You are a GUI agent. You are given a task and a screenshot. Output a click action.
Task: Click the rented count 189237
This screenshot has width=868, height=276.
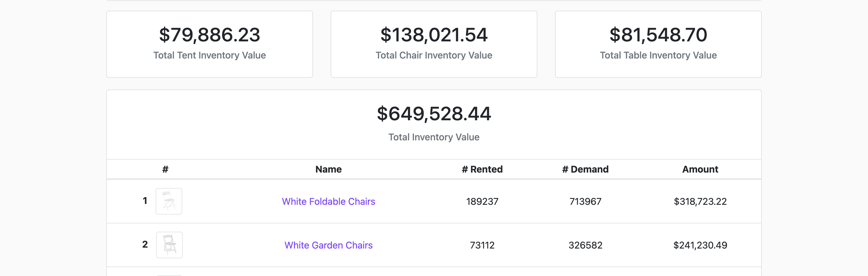(482, 202)
